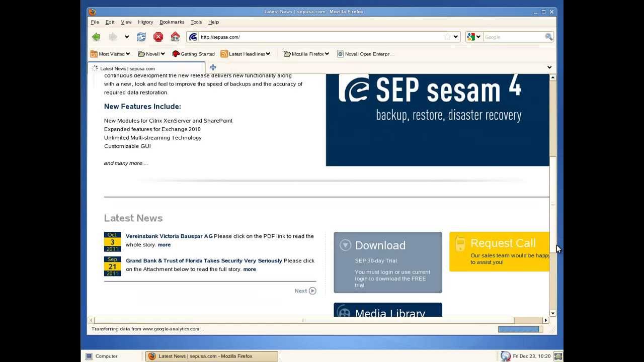The width and height of the screenshot is (644, 362).
Task: Click the Download SEP 30-day Trial box
Action: (388, 262)
